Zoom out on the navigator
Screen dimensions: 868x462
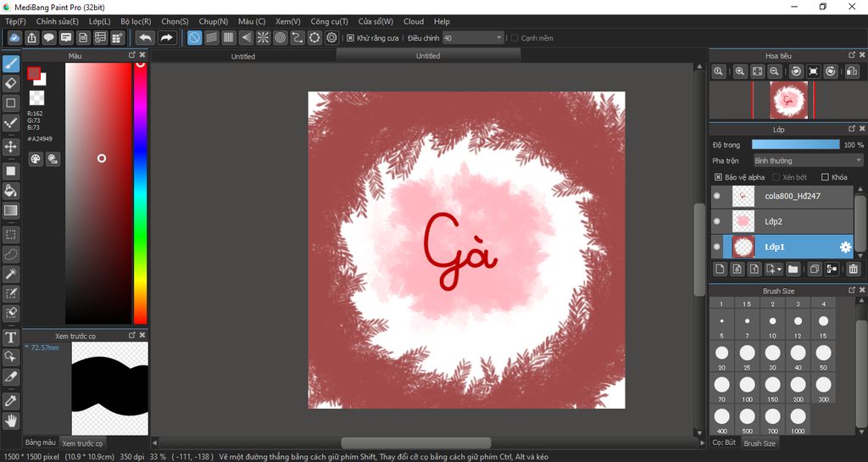click(775, 71)
